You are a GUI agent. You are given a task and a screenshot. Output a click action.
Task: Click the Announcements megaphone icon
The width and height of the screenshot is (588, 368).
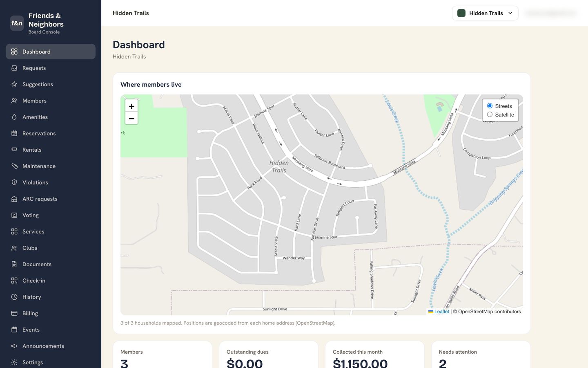(14, 346)
